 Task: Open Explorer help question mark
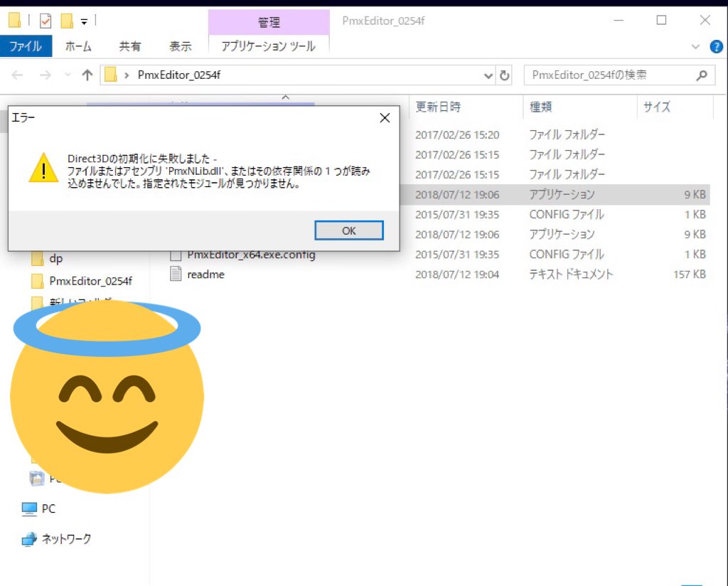(717, 46)
